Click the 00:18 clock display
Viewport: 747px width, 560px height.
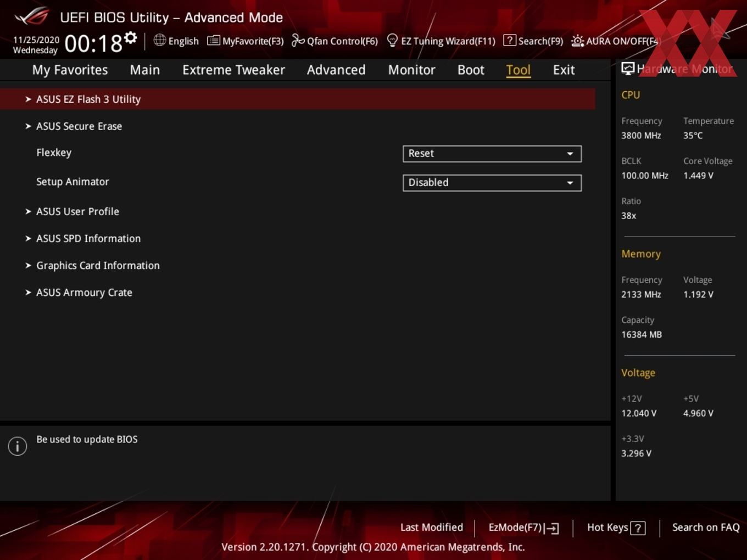point(93,43)
